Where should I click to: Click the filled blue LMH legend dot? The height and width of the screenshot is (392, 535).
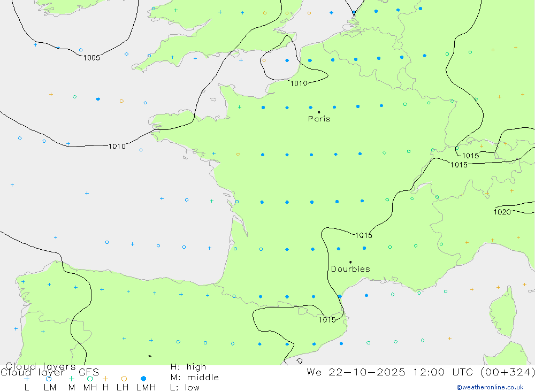143,379
